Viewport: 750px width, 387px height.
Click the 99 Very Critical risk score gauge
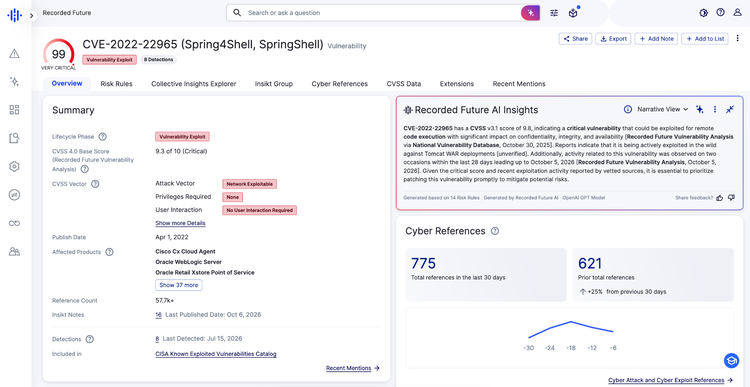point(58,55)
